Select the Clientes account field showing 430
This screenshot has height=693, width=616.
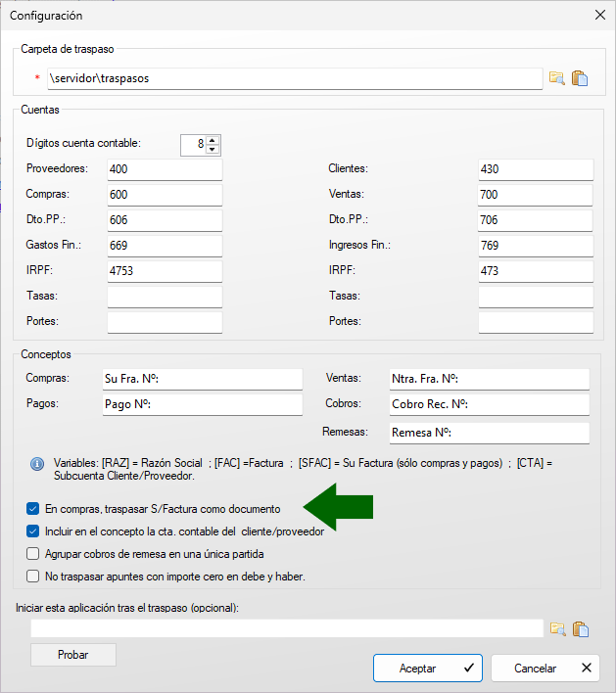click(x=535, y=169)
